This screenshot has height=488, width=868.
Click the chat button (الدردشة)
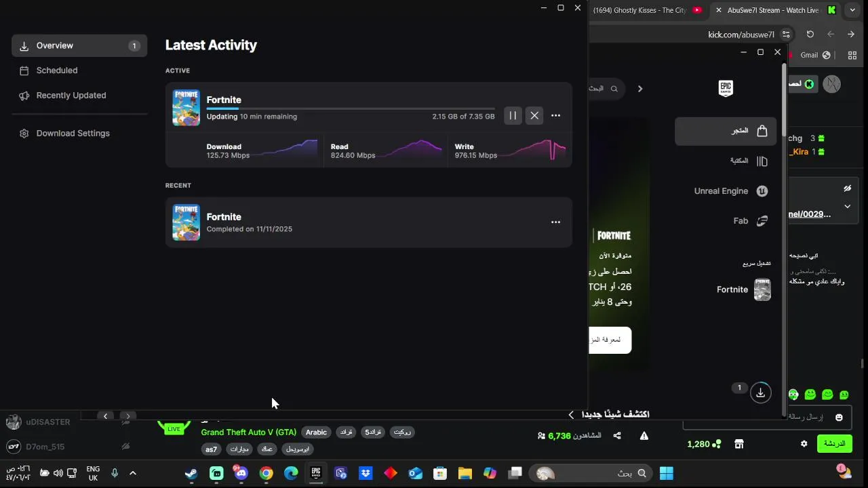pos(834,444)
